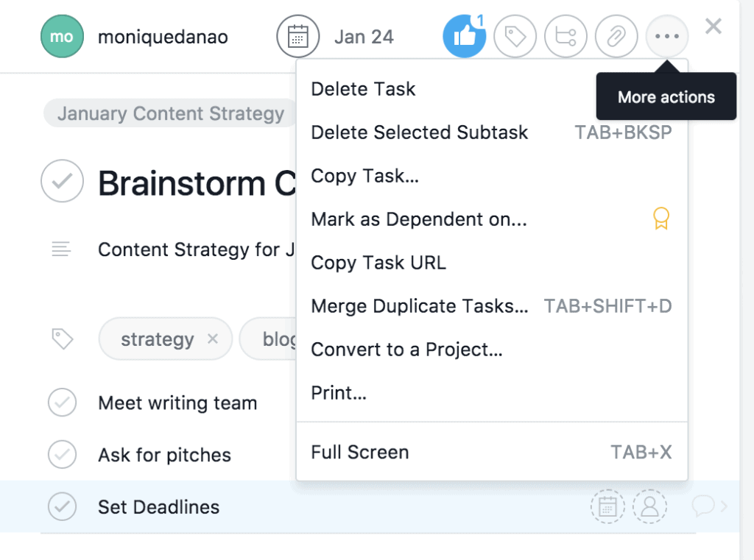The image size is (754, 560).
Task: Click the description lines icon
Action: point(62,249)
